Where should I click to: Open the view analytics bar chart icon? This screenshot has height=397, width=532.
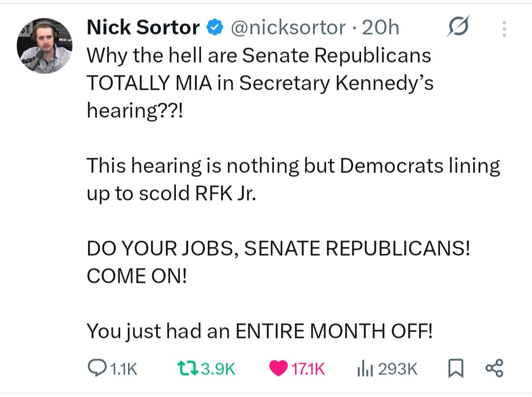[364, 368]
